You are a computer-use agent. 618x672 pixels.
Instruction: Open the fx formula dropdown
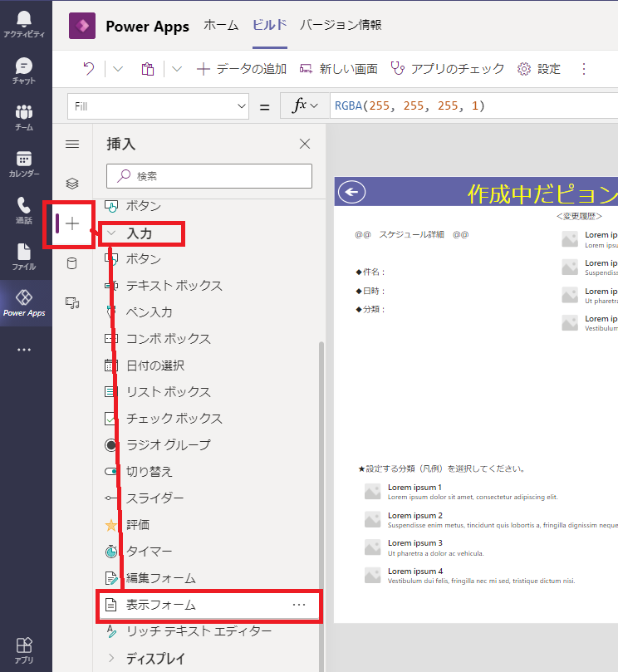click(x=305, y=105)
